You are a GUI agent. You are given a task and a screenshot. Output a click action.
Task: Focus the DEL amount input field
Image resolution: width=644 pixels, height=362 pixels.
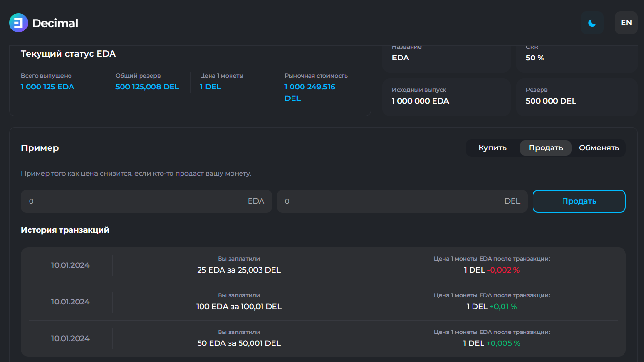click(x=402, y=201)
